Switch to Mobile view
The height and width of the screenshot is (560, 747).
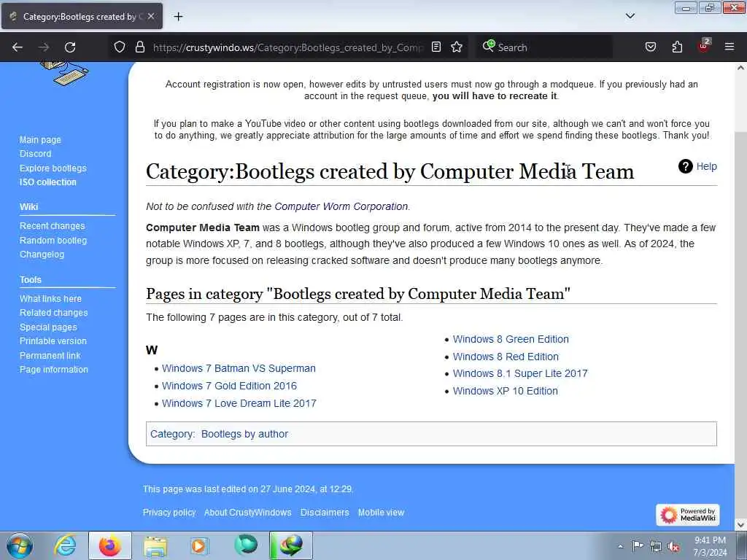381,513
